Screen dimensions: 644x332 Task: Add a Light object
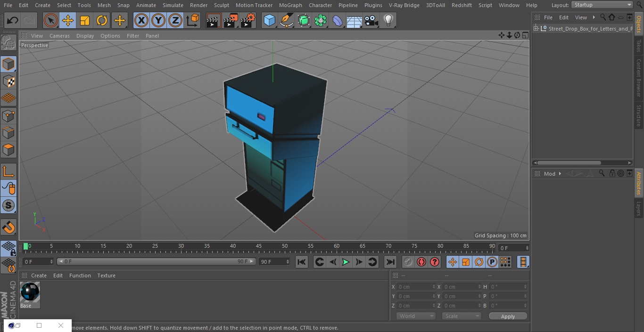(x=388, y=20)
